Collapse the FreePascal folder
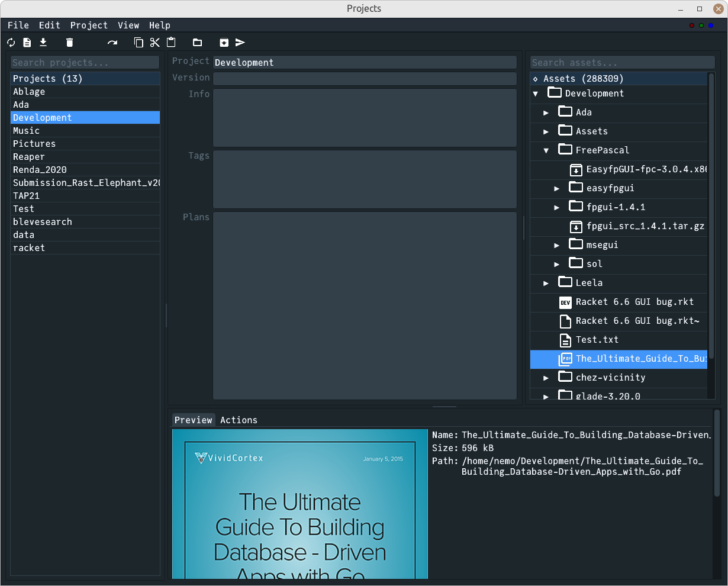This screenshot has width=728, height=586. pos(546,150)
